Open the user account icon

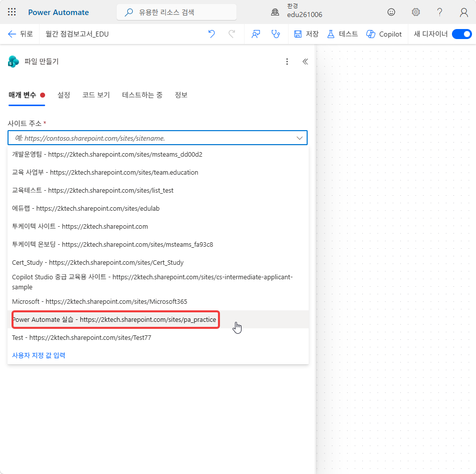[x=464, y=12]
